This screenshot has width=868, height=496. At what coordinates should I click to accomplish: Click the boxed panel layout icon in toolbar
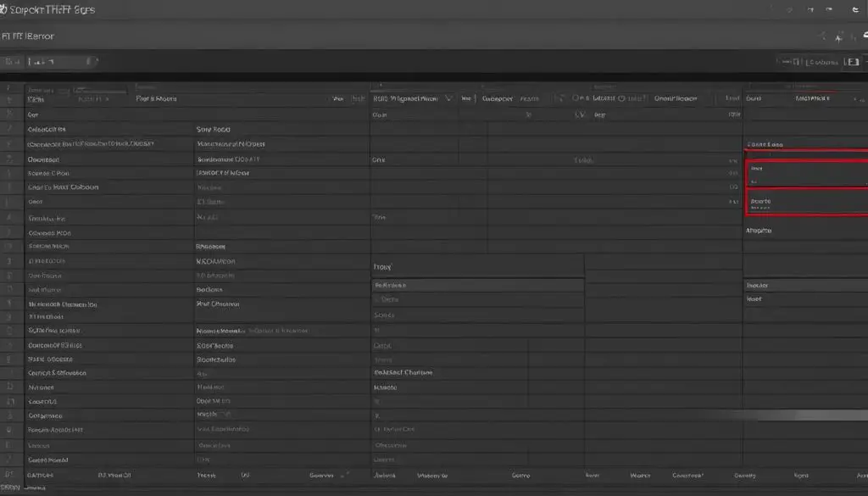click(x=853, y=62)
